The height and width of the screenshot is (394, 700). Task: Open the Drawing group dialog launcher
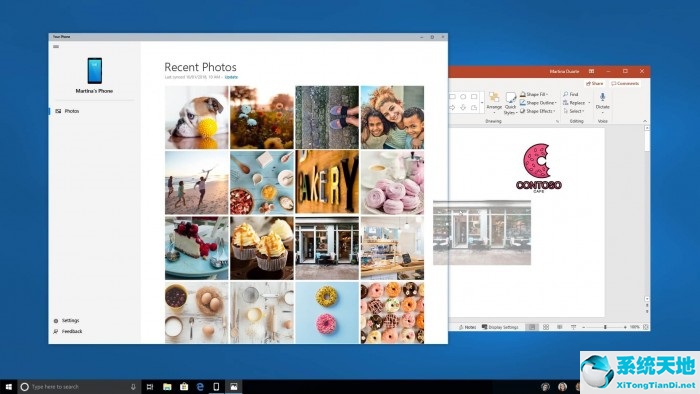click(557, 121)
